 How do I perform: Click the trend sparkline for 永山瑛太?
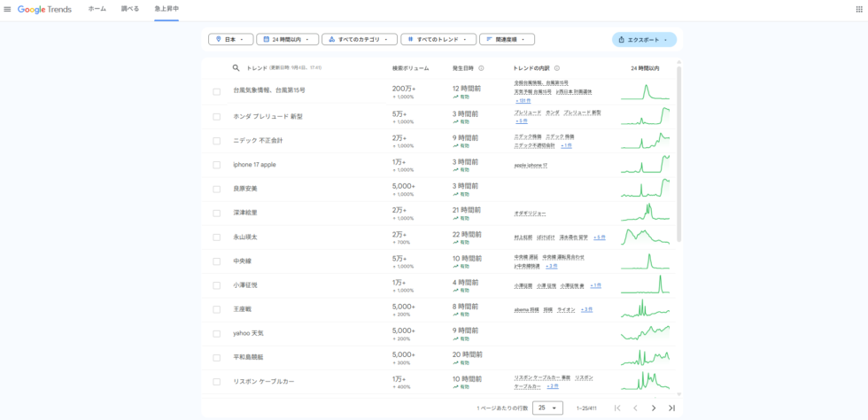646,237
